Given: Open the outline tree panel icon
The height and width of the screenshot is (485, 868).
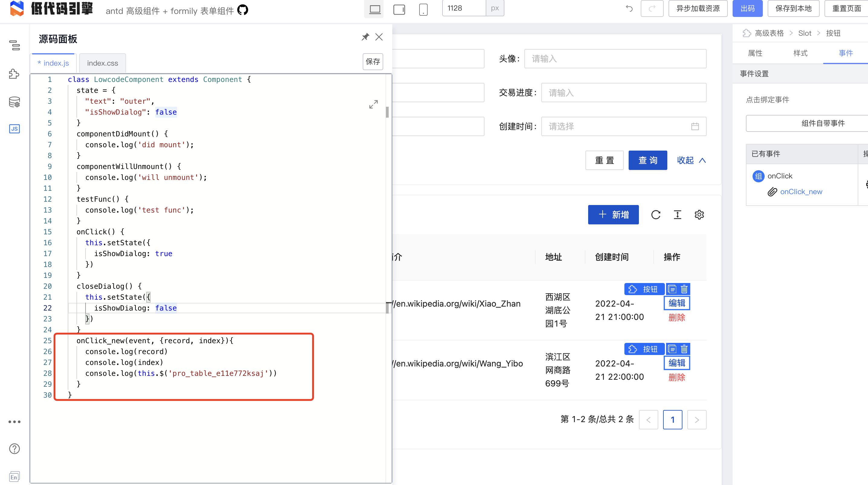Looking at the screenshot, I should click(x=14, y=45).
